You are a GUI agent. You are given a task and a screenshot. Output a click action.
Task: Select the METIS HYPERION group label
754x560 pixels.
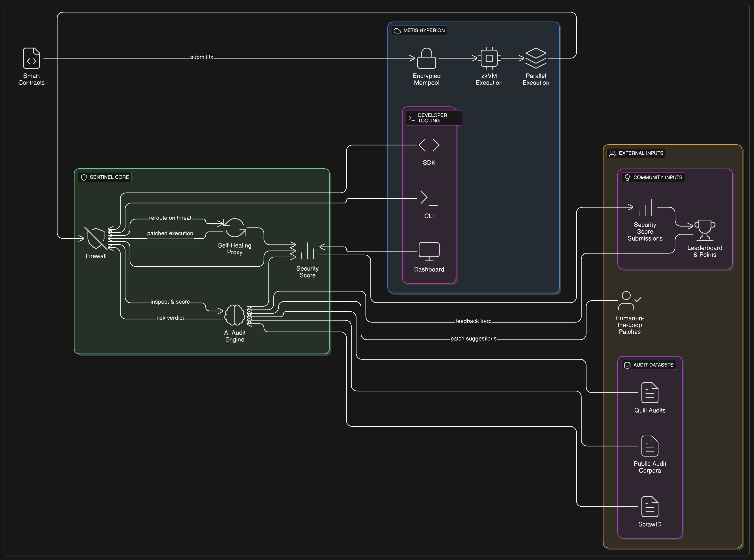(x=424, y=30)
